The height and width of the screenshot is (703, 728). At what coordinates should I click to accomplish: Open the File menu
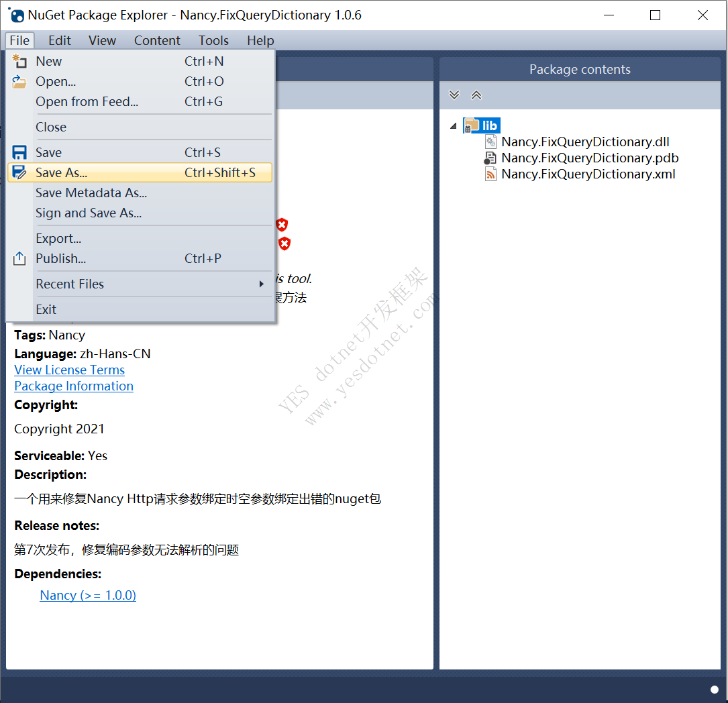click(x=19, y=40)
